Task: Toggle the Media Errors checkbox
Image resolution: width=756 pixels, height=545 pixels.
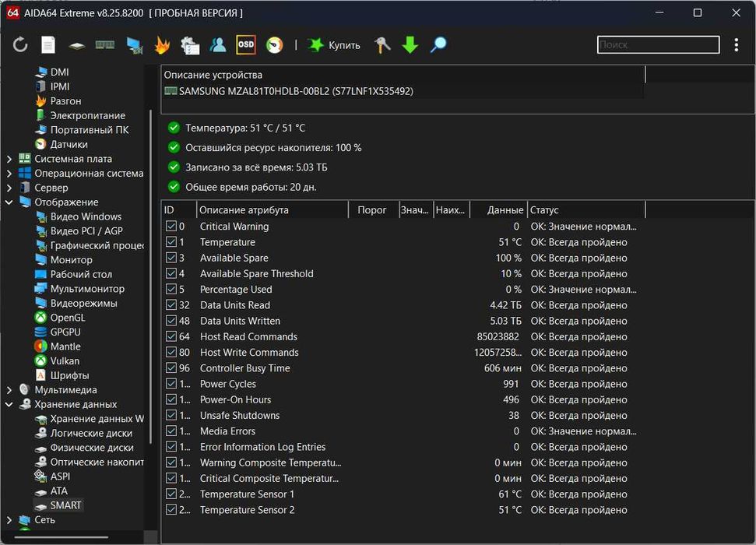Action: [x=171, y=431]
